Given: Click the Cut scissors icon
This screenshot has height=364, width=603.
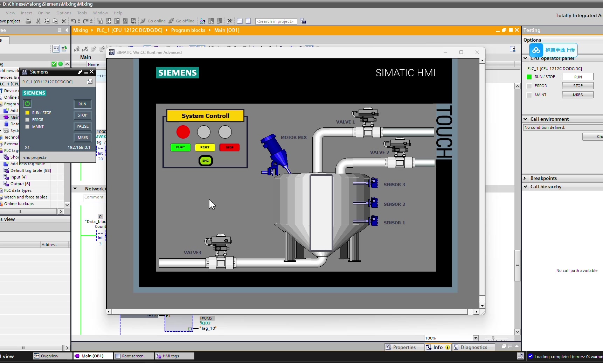Looking at the screenshot, I should (38, 21).
